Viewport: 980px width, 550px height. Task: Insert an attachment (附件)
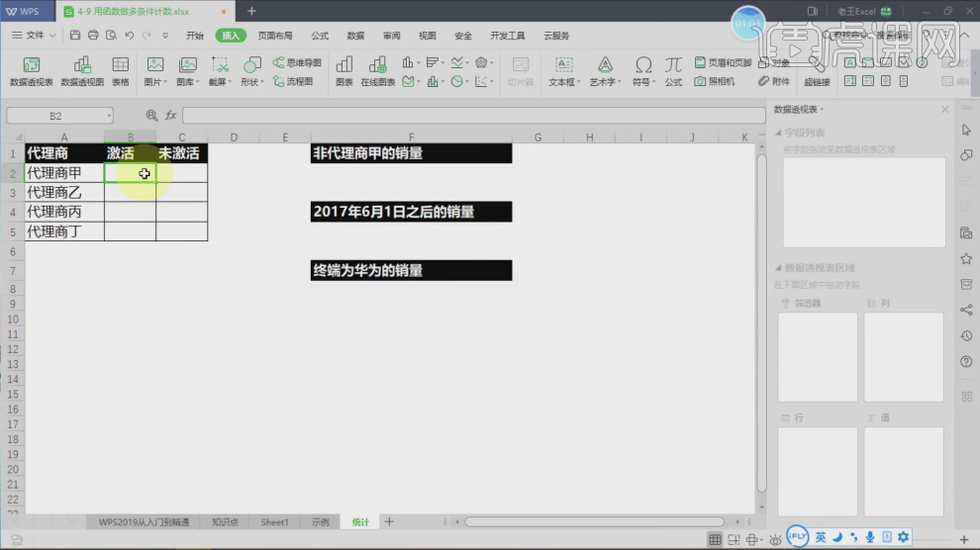click(x=774, y=81)
